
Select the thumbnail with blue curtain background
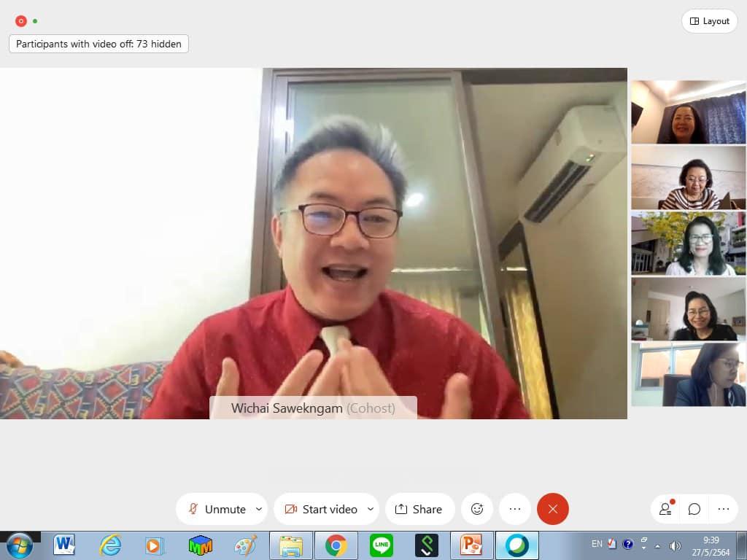point(689,112)
